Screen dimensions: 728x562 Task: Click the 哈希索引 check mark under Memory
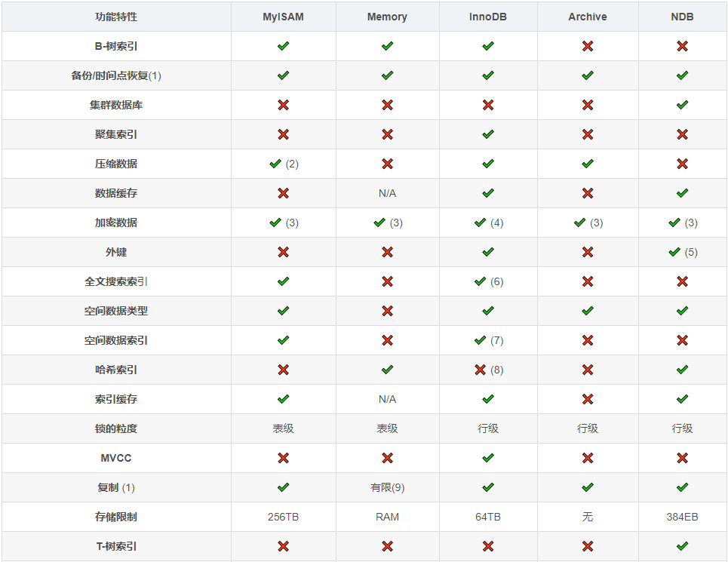(387, 370)
